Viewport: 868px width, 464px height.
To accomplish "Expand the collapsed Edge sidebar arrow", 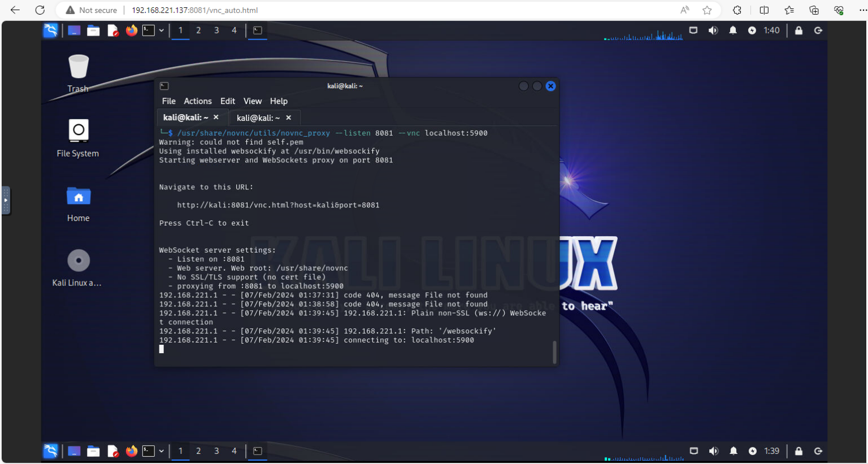I will pyautogui.click(x=6, y=200).
